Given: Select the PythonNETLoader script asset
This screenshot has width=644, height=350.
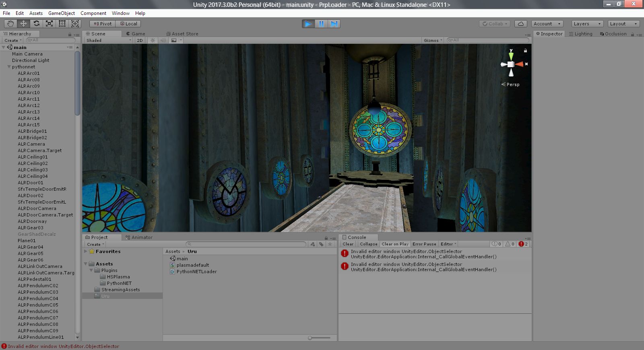Looking at the screenshot, I should tap(197, 272).
